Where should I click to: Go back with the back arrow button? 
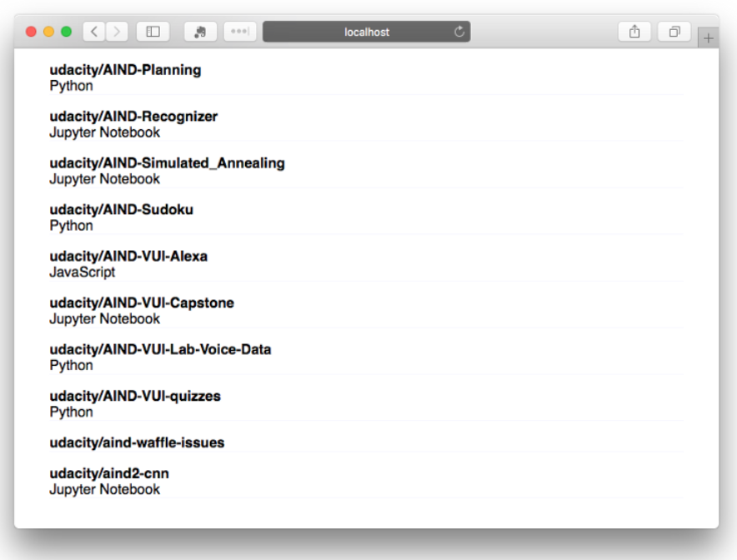pos(94,32)
